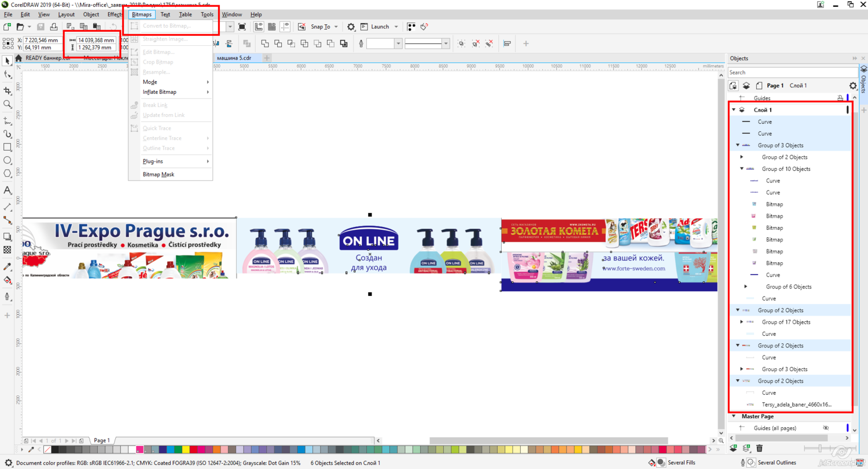Screen dimensions: 868x469
Task: Click the Welcome Screen home tab icon
Action: (x=19, y=58)
